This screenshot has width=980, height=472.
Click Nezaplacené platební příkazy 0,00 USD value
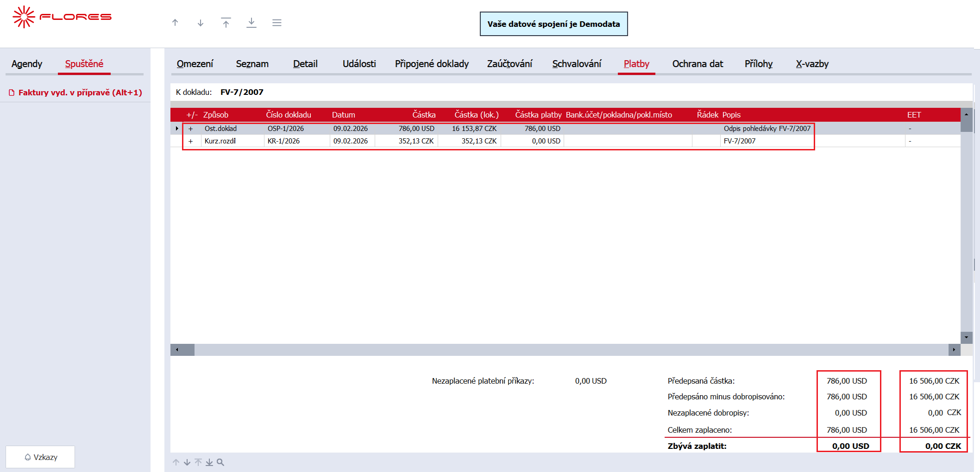(591, 381)
